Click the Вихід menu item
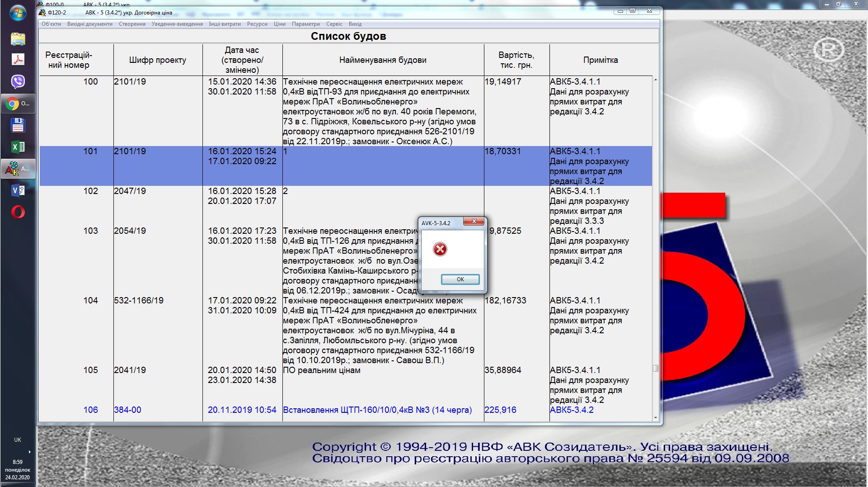868x487 pixels. [355, 24]
